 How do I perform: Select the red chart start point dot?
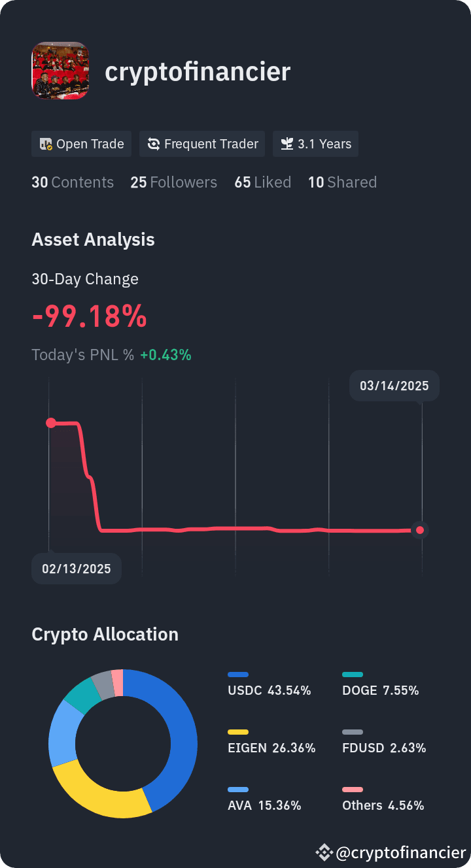[x=50, y=423]
